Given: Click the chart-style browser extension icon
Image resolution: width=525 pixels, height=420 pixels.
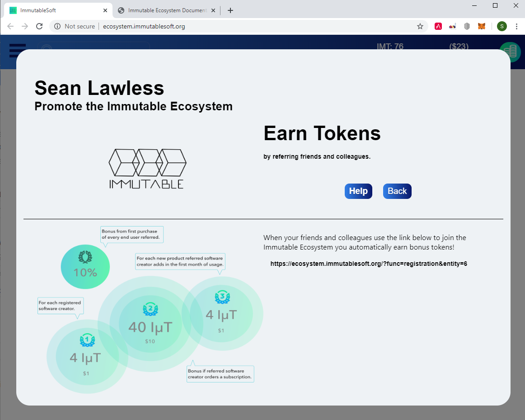Looking at the screenshot, I should (x=452, y=26).
